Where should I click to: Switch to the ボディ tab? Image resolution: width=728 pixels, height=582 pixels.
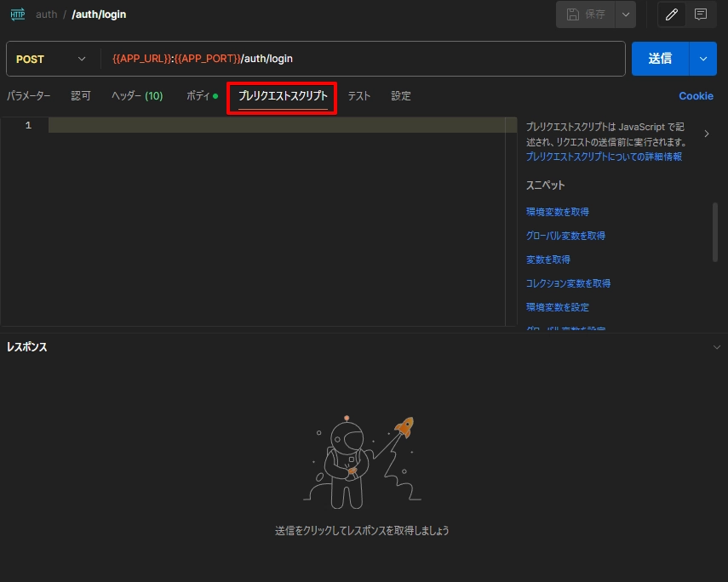coord(202,96)
